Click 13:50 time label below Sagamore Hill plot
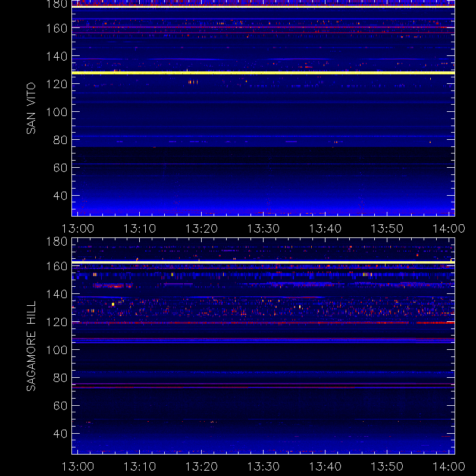The image size is (476, 476). pyautogui.click(x=387, y=466)
